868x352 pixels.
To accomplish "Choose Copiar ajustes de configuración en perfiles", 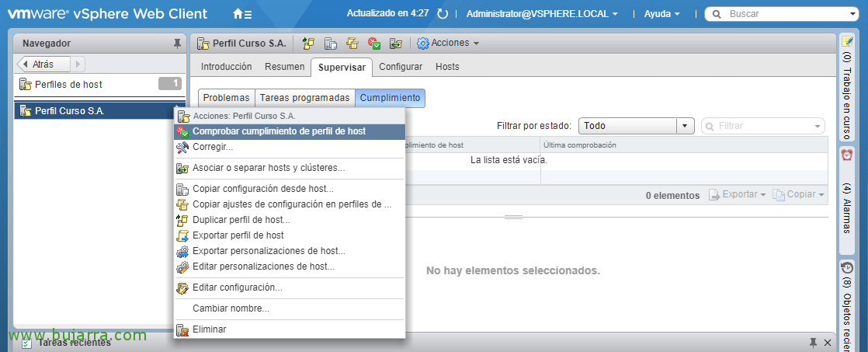I will coord(290,204).
